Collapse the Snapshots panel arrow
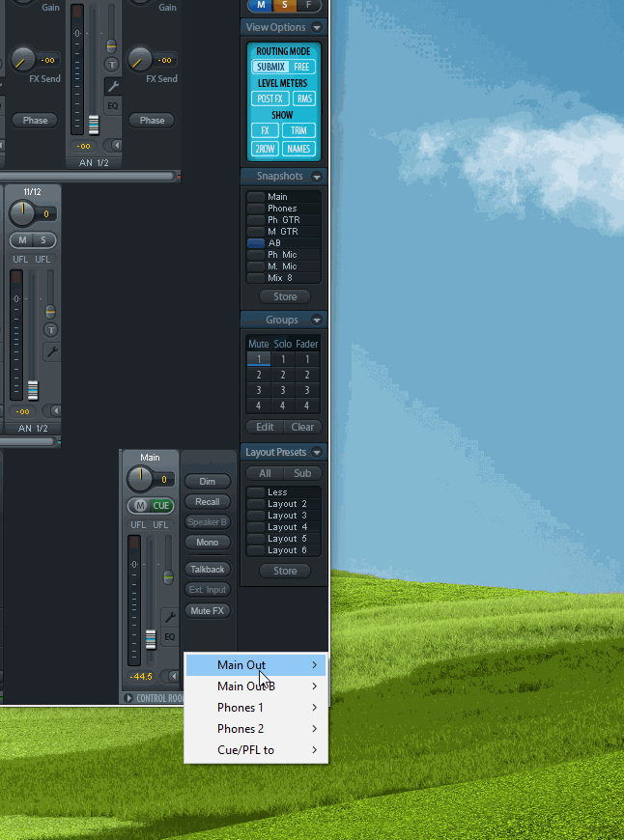This screenshot has width=624, height=840. pos(317,177)
